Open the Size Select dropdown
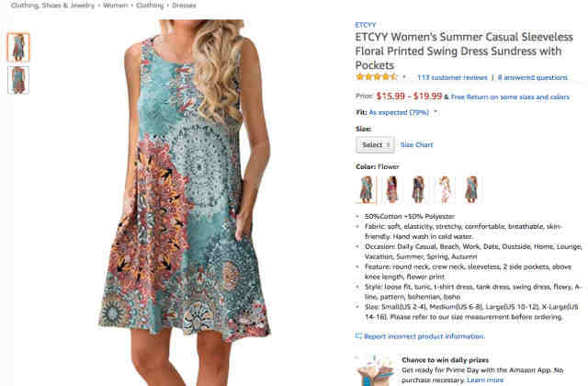Viewport: 588px width, 386px height. 375,145
